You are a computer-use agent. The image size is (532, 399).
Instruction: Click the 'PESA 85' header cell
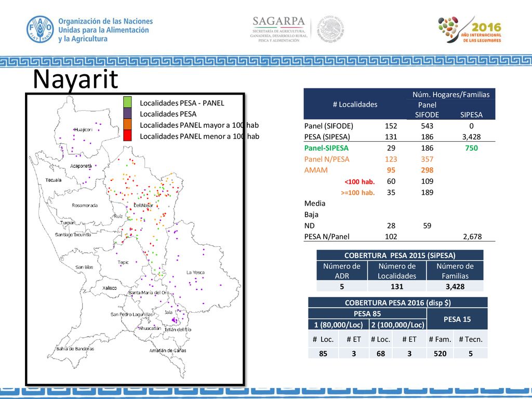(367, 313)
